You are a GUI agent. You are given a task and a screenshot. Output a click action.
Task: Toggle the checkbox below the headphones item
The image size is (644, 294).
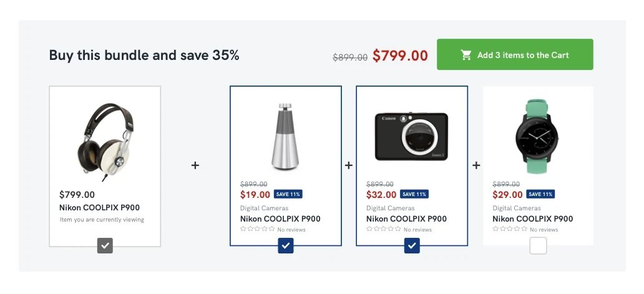click(x=105, y=246)
